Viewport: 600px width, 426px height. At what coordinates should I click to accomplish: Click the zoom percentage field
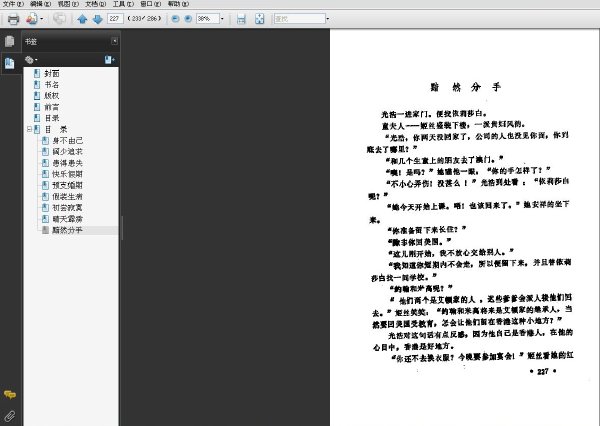[208, 18]
